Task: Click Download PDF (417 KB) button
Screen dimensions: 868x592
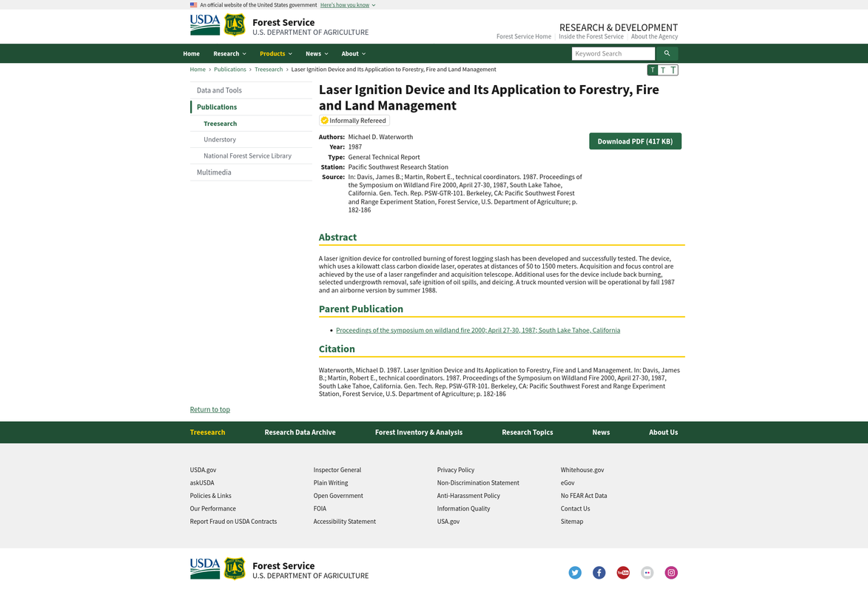Action: tap(635, 141)
